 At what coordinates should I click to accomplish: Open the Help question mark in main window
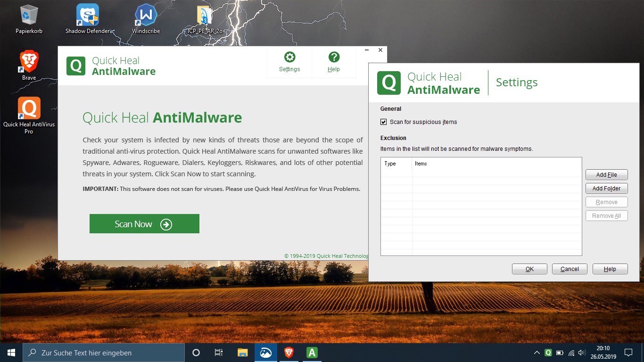tap(334, 62)
